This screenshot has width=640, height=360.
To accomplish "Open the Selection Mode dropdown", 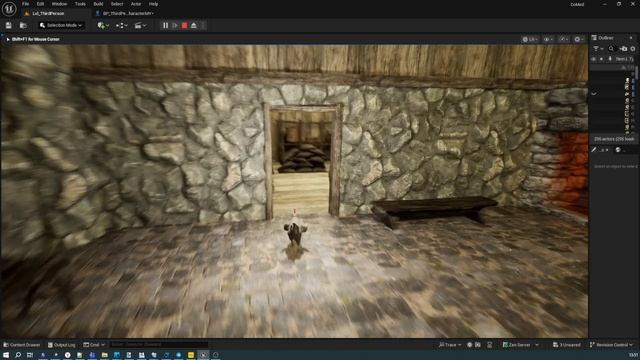I will coord(61,25).
